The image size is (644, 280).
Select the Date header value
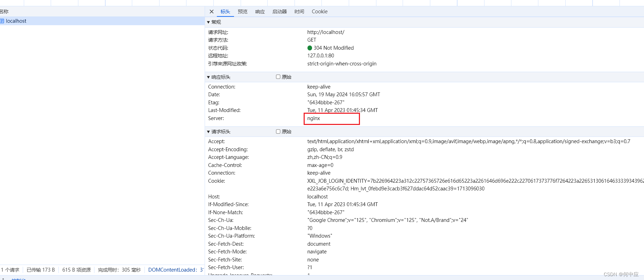pos(344,94)
